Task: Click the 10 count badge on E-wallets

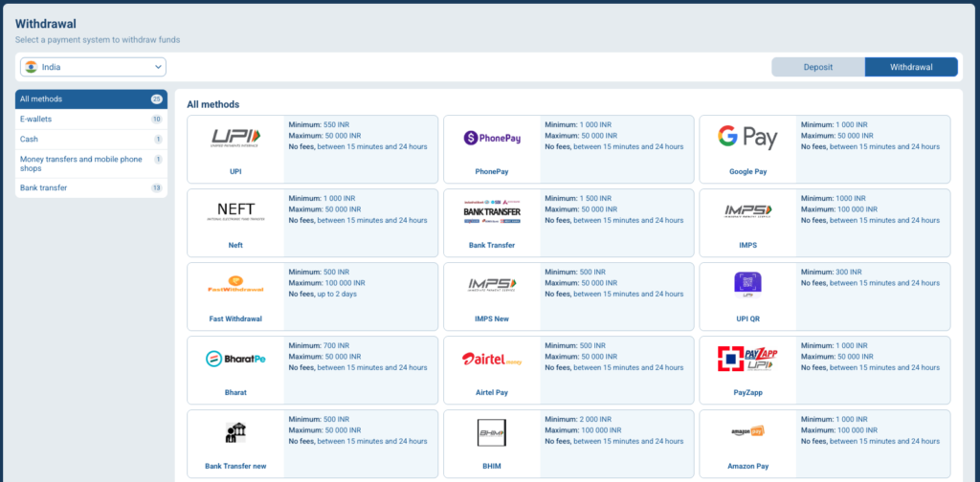Action: pyautogui.click(x=156, y=120)
